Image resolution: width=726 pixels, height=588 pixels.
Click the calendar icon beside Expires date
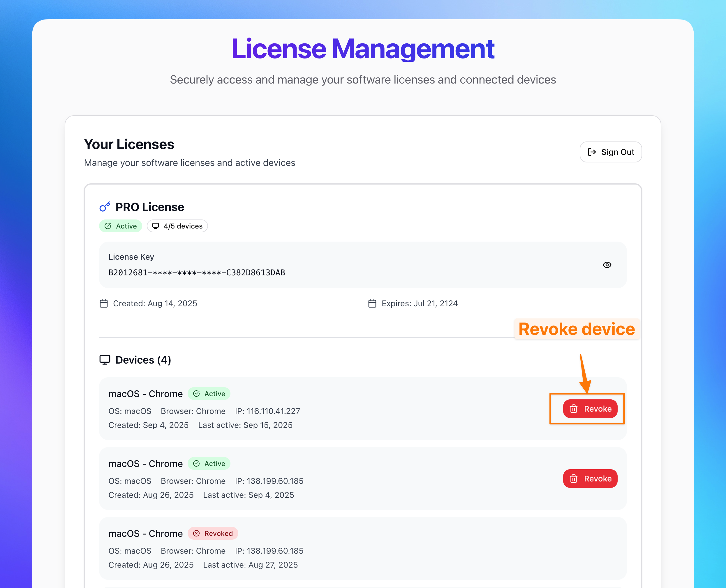[372, 304]
